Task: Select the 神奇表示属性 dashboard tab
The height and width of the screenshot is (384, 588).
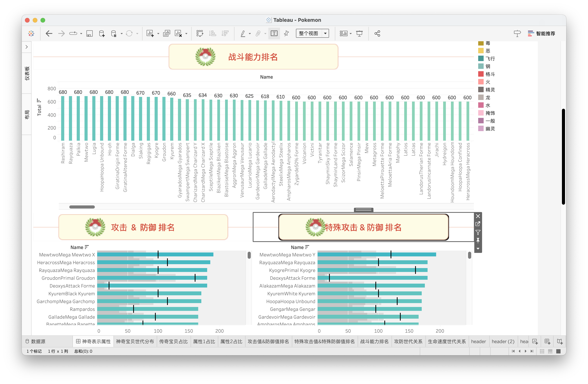Action: 93,341
